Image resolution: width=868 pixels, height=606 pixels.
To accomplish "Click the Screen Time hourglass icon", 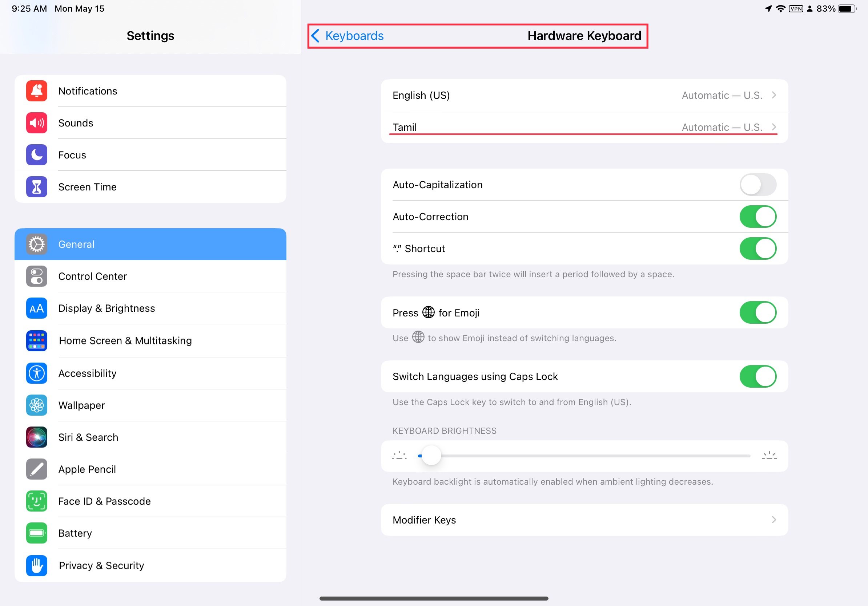I will (37, 187).
